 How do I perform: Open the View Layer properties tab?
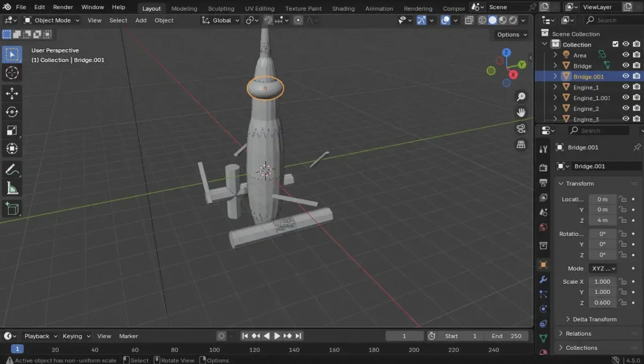point(543,198)
